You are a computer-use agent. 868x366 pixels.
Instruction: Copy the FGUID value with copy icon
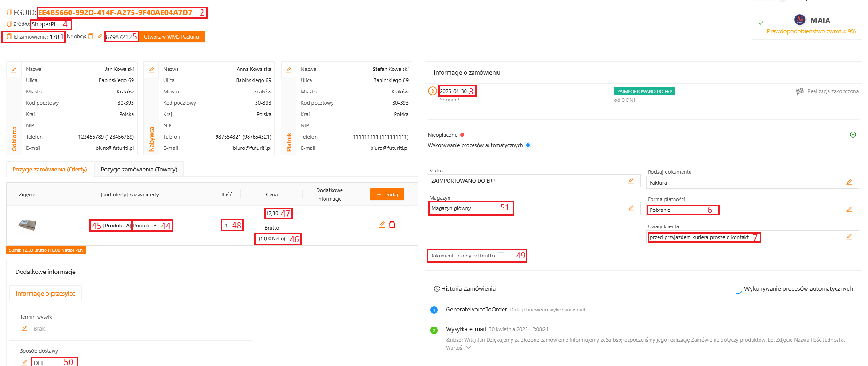tap(9, 12)
